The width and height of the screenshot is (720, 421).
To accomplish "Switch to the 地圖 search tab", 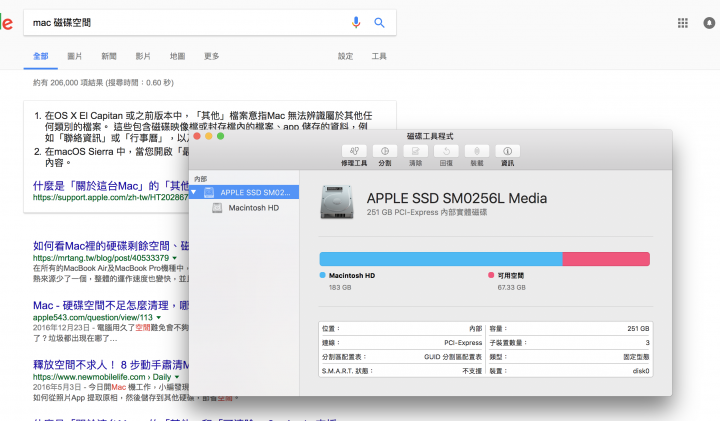I will [177, 56].
